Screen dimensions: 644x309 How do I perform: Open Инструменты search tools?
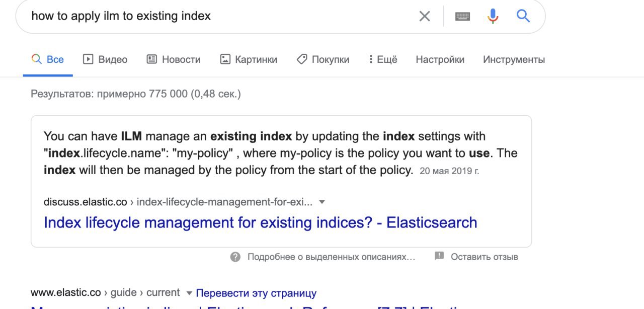[x=514, y=59]
